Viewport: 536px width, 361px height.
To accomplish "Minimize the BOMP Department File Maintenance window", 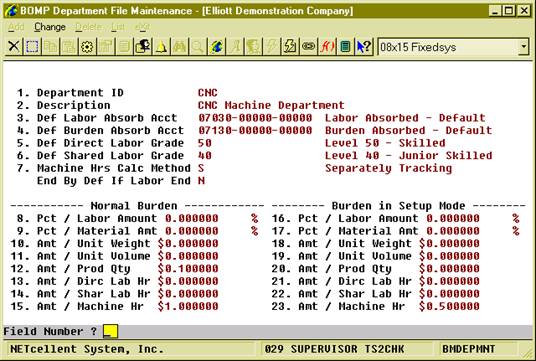I will click(495, 11).
